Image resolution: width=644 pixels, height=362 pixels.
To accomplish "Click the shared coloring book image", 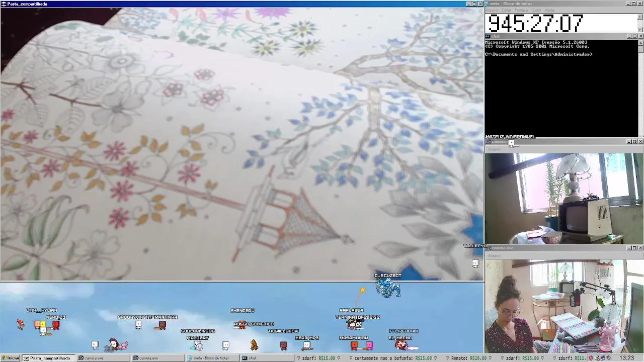I will pos(242,144).
